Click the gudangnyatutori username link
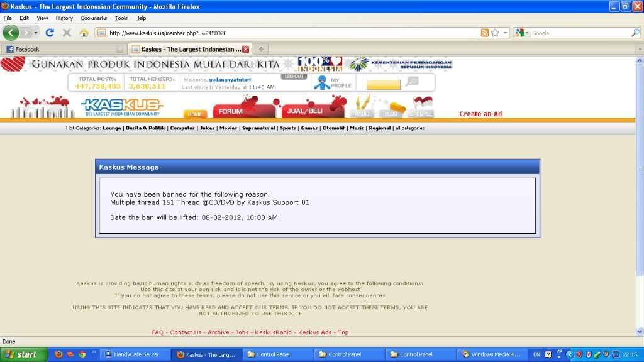The height and width of the screenshot is (362, 644). coord(230,80)
